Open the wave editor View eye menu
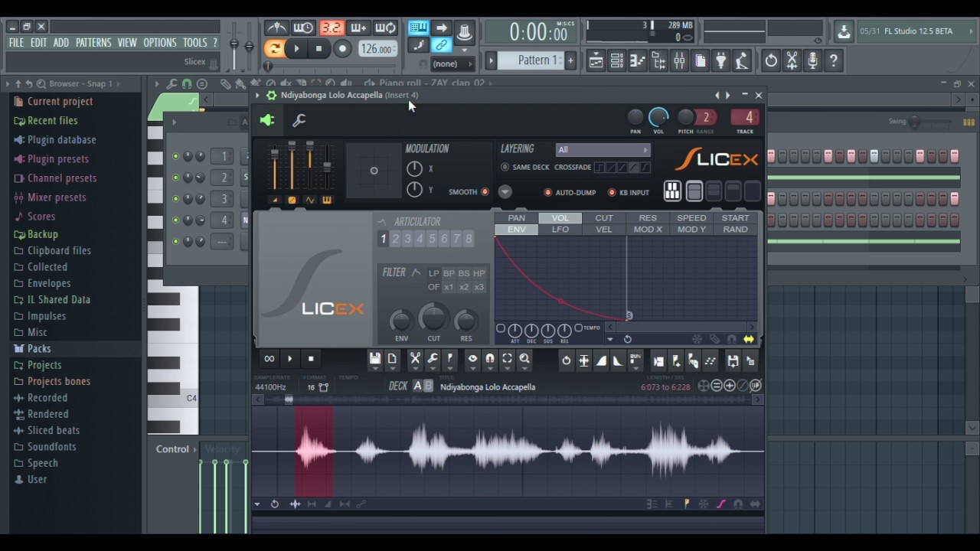Screen dimensions: 980x551 [x=472, y=360]
